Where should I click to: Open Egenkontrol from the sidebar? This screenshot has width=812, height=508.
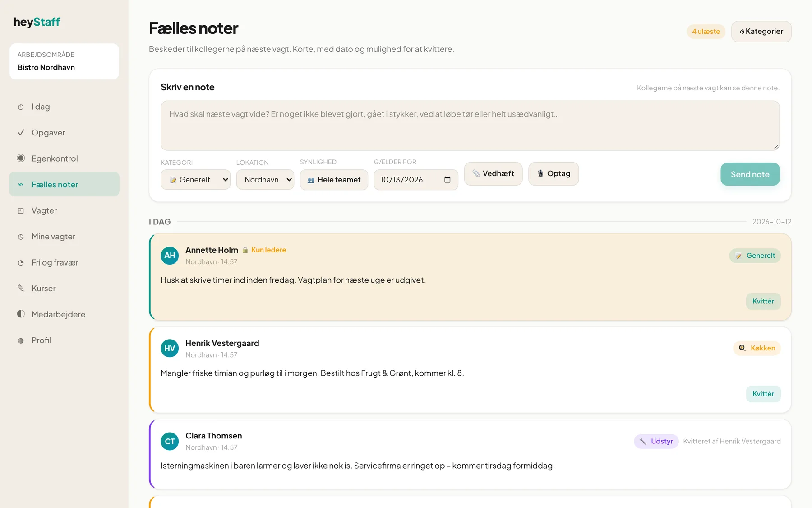(64, 158)
